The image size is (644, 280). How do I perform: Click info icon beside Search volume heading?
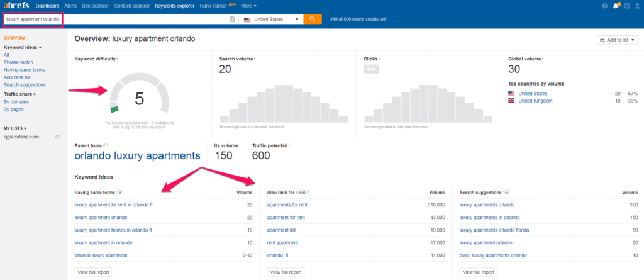coord(254,59)
